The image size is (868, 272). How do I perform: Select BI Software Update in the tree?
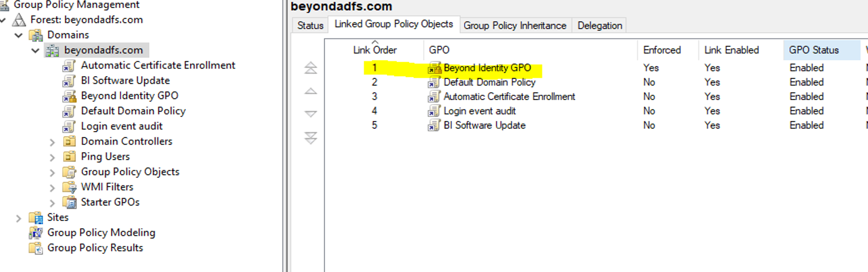(x=125, y=80)
